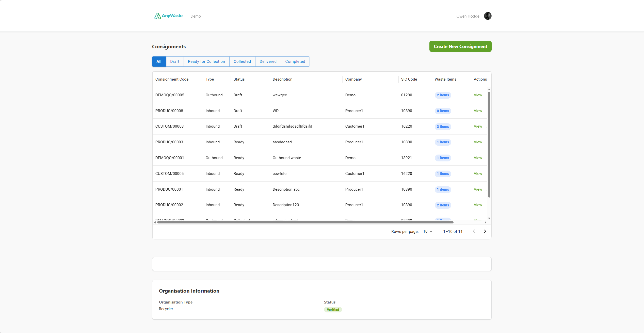The width and height of the screenshot is (644, 333).
Task: Click 1 items badge for PRODUC/00001
Action: pyautogui.click(x=443, y=189)
